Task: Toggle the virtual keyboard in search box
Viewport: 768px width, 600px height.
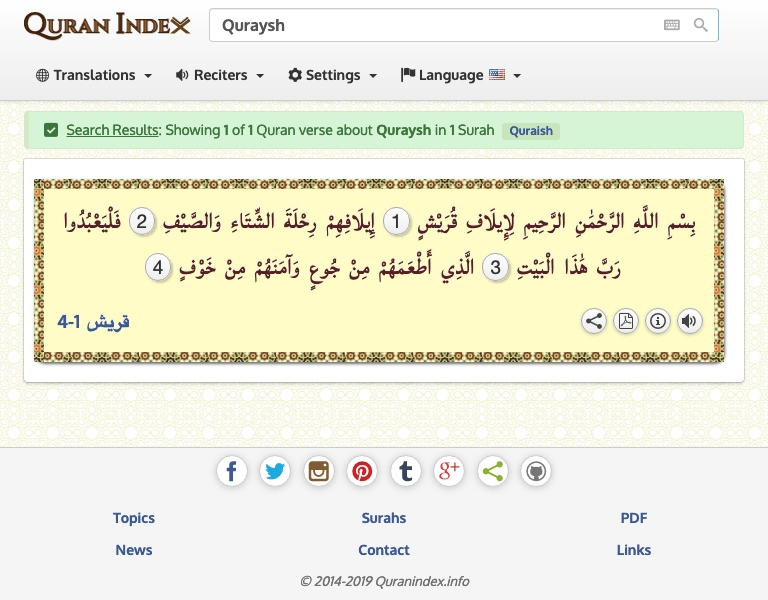Action: (x=672, y=25)
